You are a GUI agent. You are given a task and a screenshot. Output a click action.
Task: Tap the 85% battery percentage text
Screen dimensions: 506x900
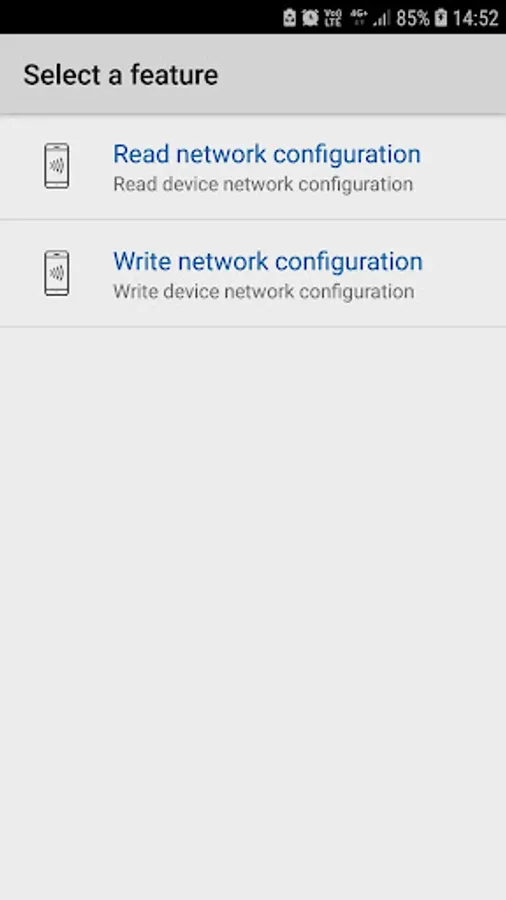pos(412,18)
